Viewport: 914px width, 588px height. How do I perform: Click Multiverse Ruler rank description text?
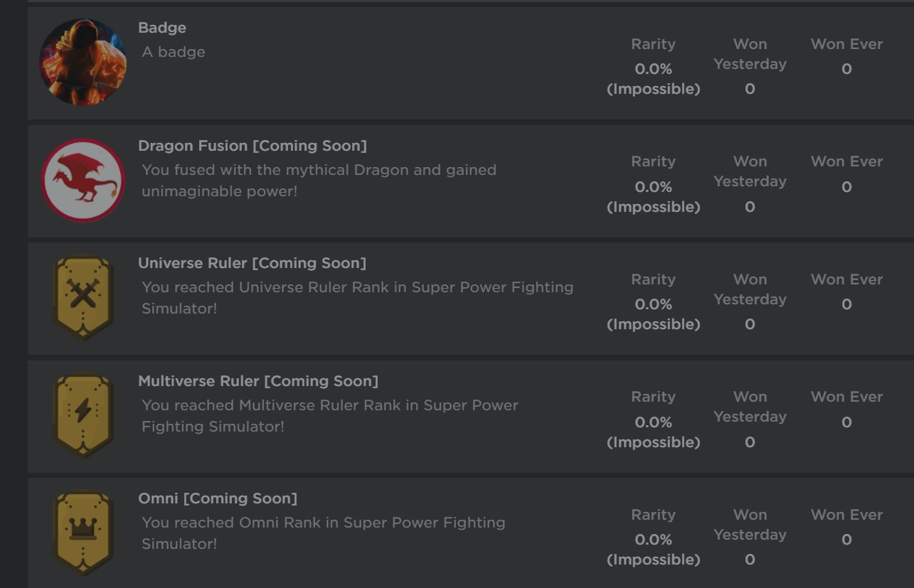click(x=329, y=416)
